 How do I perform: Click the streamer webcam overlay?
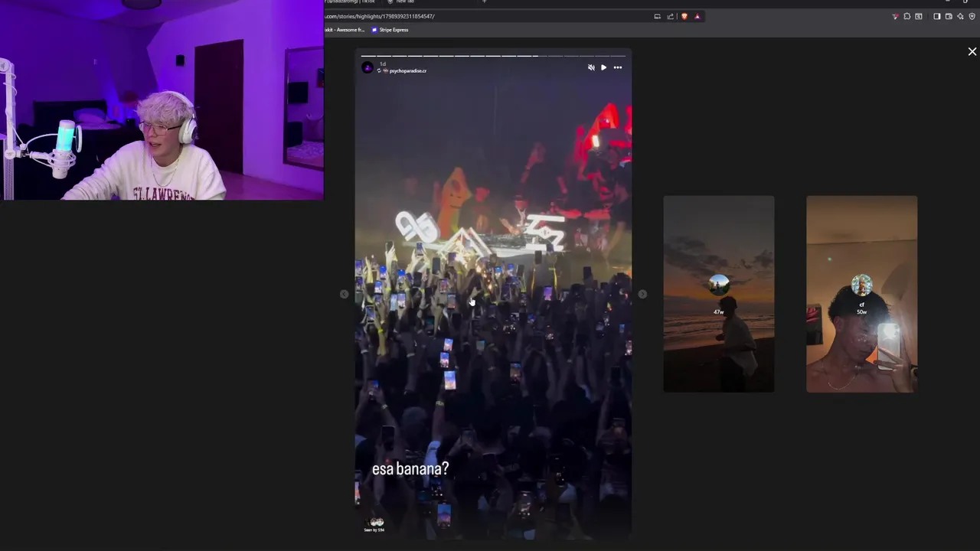pos(162,100)
